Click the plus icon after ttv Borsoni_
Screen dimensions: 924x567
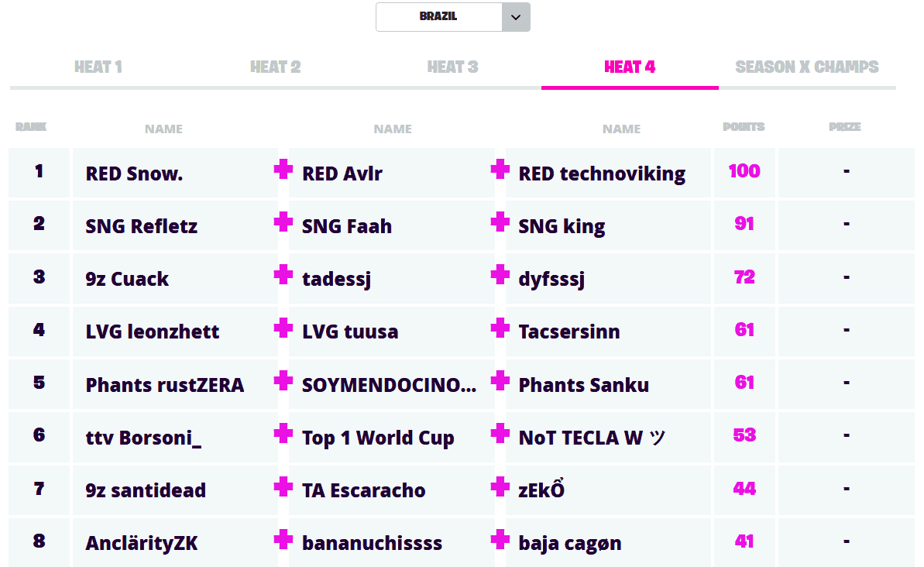click(x=283, y=433)
